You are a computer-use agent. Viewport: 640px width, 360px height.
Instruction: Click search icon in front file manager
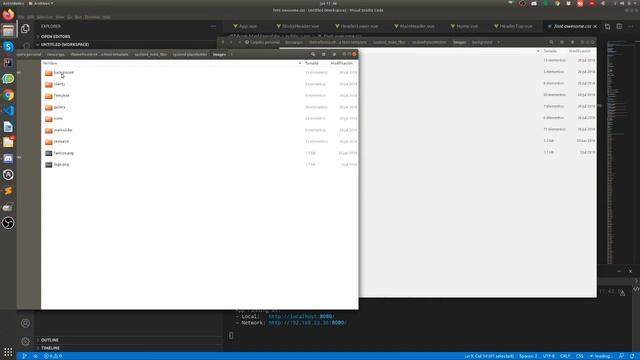[x=313, y=54]
